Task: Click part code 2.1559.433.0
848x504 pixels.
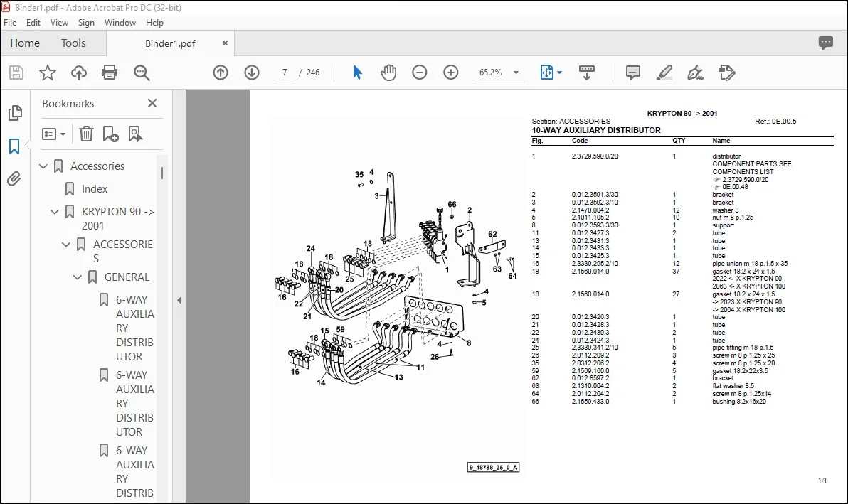Action: click(590, 402)
